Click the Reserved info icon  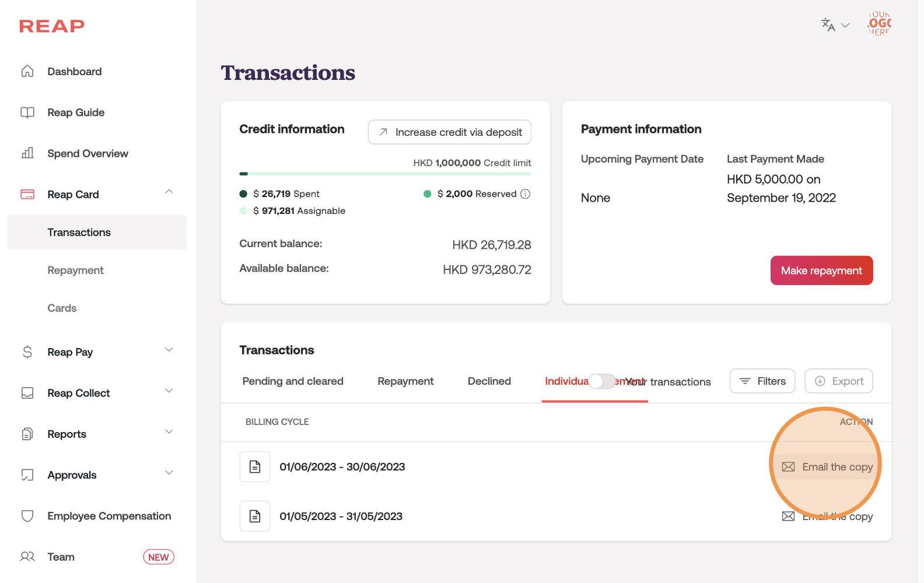click(525, 194)
